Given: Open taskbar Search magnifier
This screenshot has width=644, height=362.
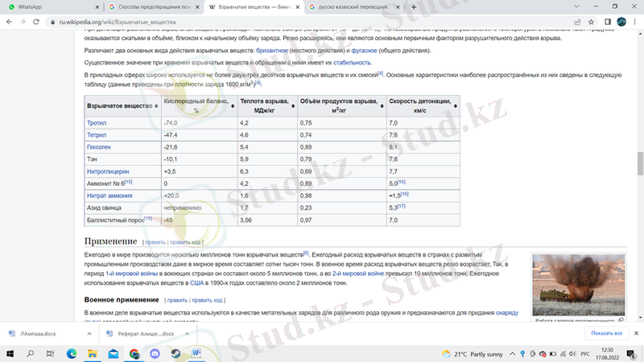Looking at the screenshot, I should (30, 353).
